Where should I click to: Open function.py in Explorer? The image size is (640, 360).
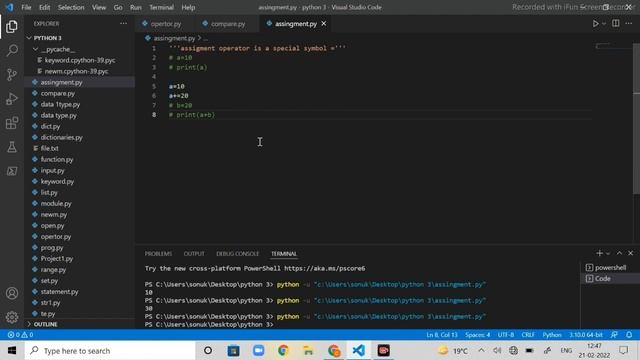pos(80,159)
